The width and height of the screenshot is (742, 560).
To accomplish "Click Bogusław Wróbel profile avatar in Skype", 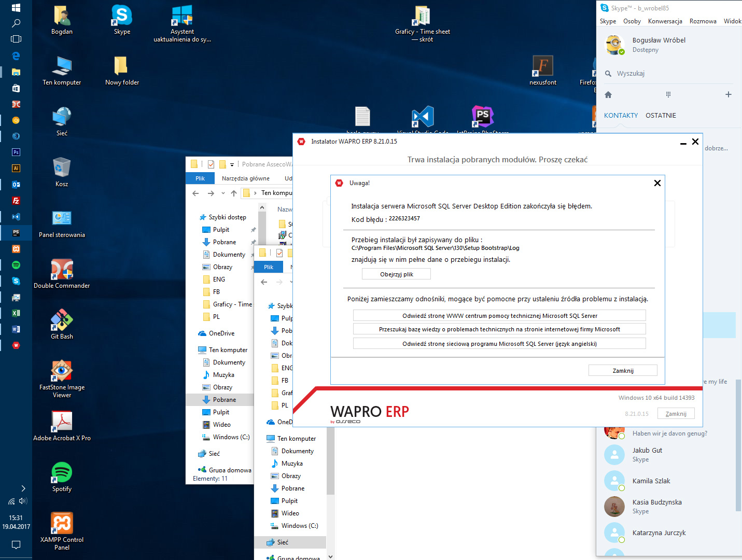I will 614,45.
